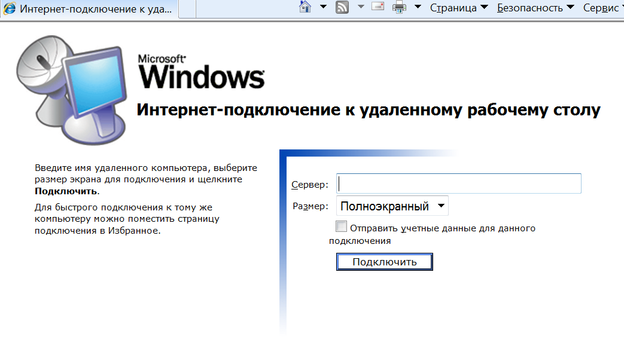Click the Print icon
Viewport: 624px width, 364px height.
click(x=399, y=7)
